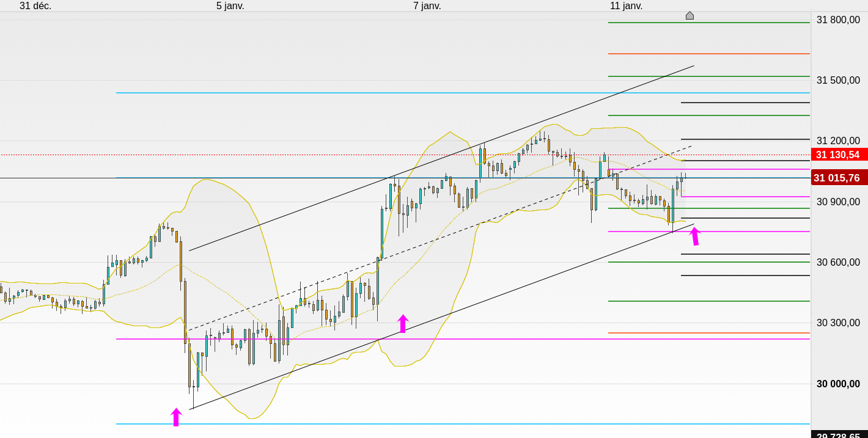Click the red 31 130,54 price tag
The width and height of the screenshot is (868, 438).
pyautogui.click(x=839, y=155)
